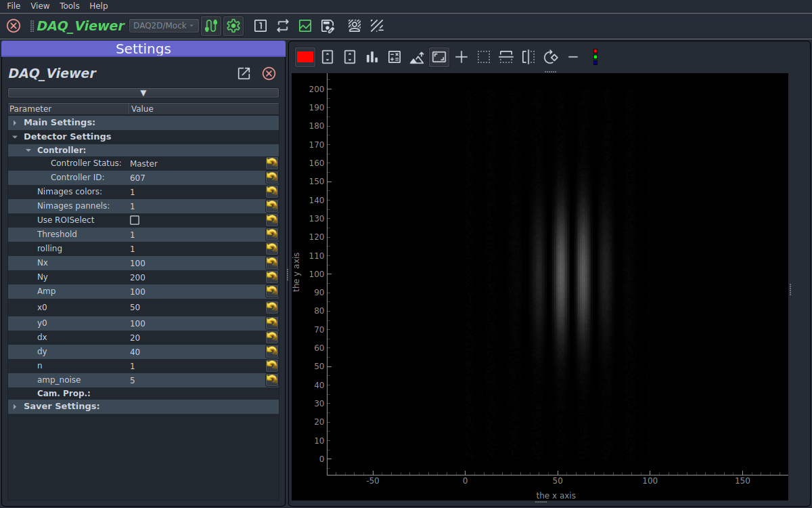
Task: Expand the Saver Settings group
Action: pos(14,406)
